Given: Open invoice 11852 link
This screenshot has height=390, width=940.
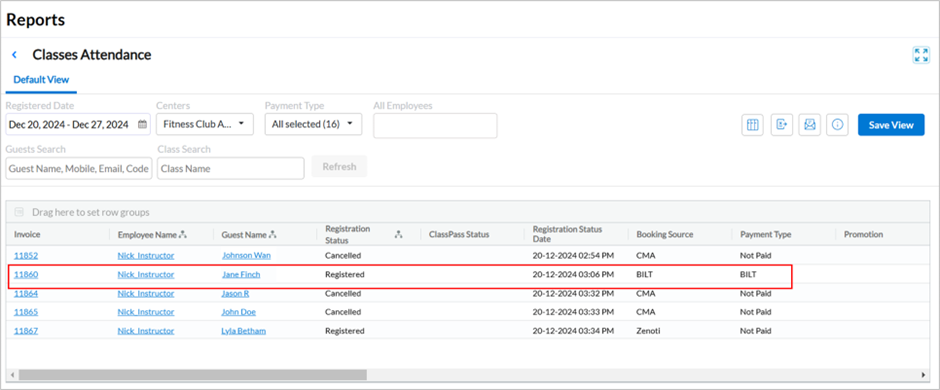Looking at the screenshot, I should click(x=26, y=255).
